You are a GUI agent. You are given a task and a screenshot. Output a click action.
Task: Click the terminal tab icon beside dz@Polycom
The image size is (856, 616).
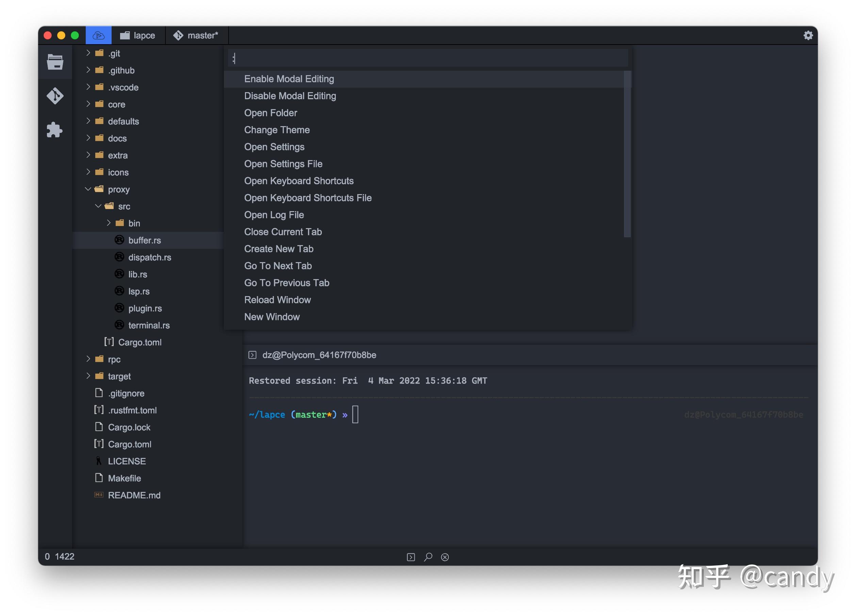252,355
